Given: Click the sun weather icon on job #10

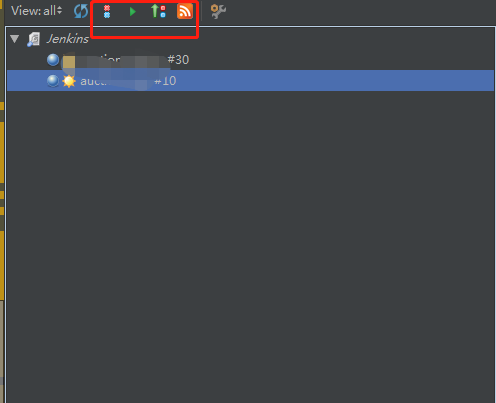Looking at the screenshot, I should click(69, 81).
